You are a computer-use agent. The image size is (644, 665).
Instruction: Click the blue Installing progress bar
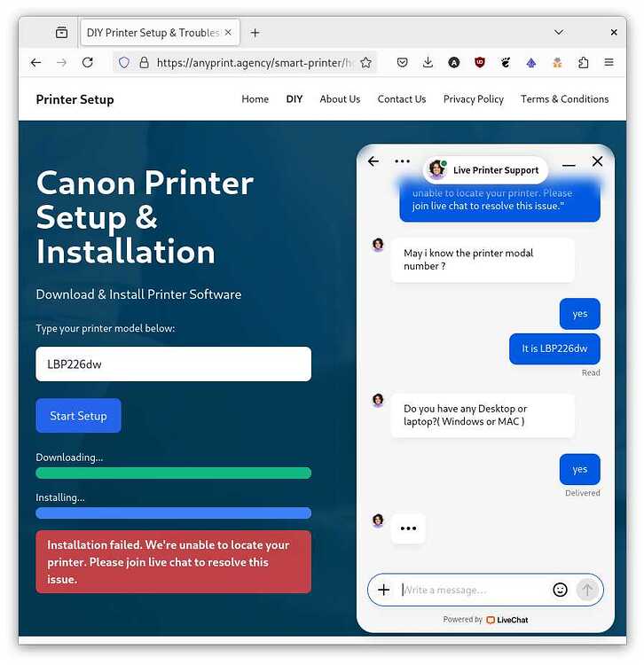174,513
